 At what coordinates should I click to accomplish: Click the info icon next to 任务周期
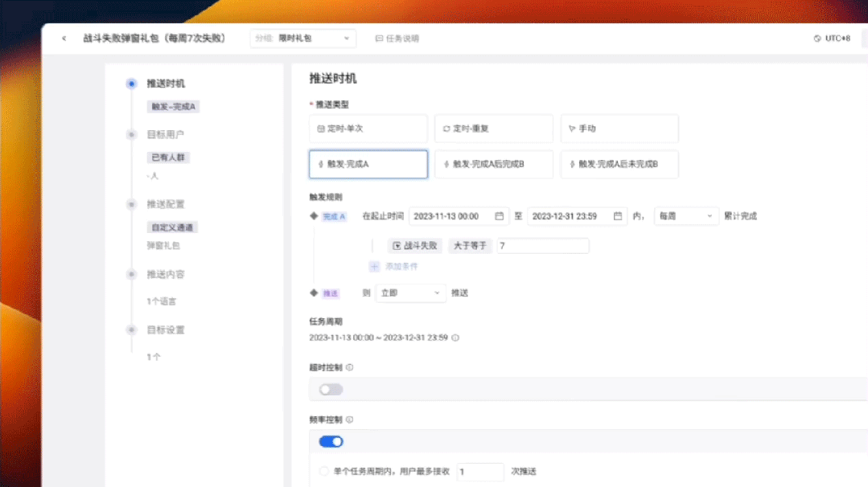455,338
